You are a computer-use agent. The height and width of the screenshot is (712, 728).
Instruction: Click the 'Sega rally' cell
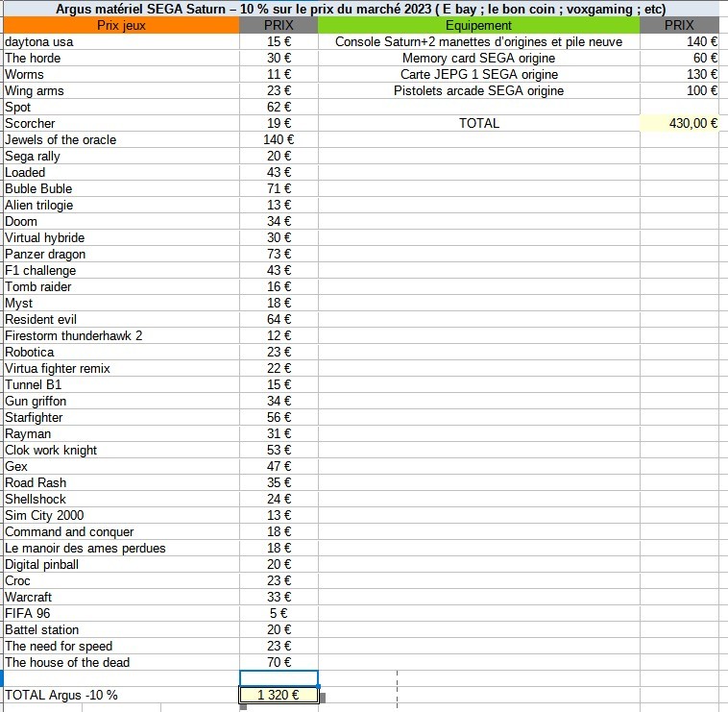[121, 156]
